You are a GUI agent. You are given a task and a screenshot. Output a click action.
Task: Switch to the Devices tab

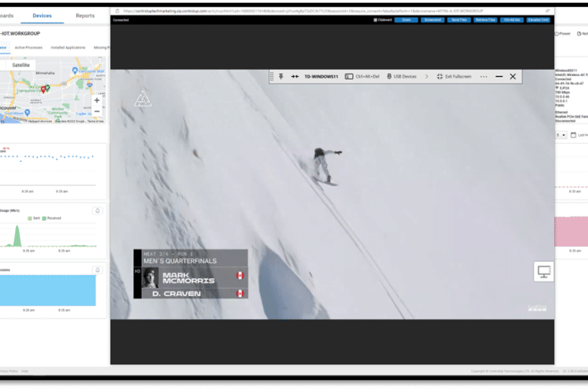[x=42, y=16]
